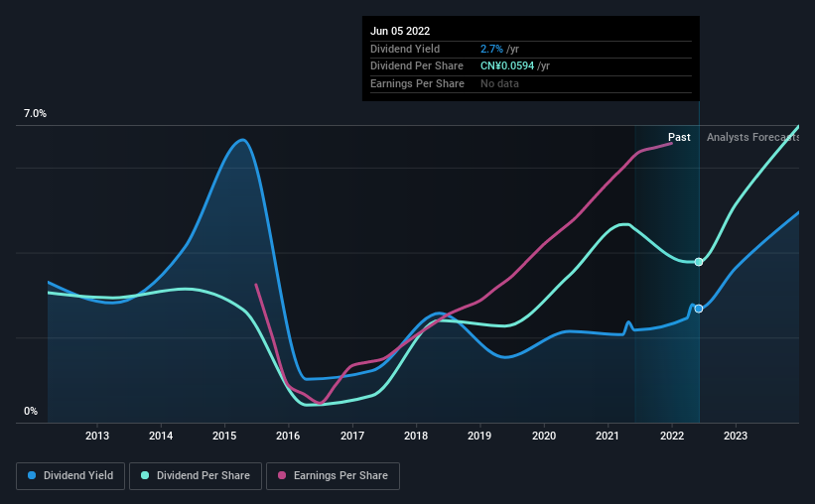The width and height of the screenshot is (815, 504).
Task: Toggle the Dividend Per Share legend button
Action: point(196,476)
